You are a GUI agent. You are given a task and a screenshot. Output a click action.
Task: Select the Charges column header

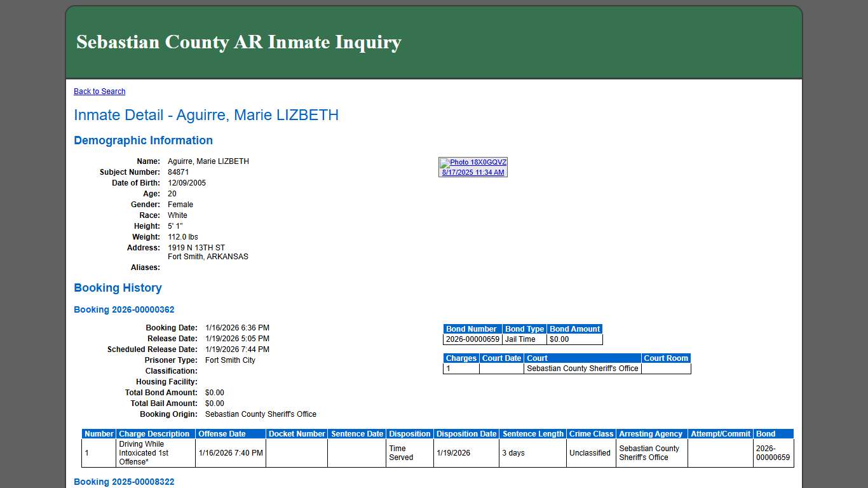point(461,358)
